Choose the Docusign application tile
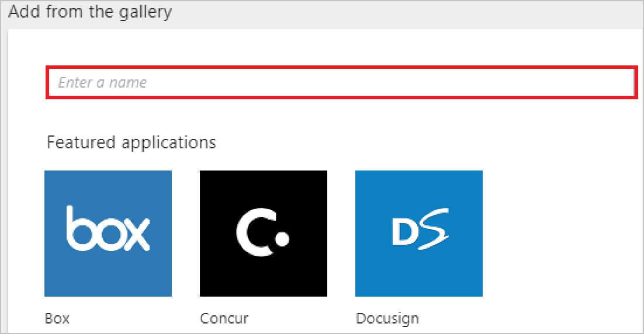Screen dimensions: 644x334 pos(419,234)
